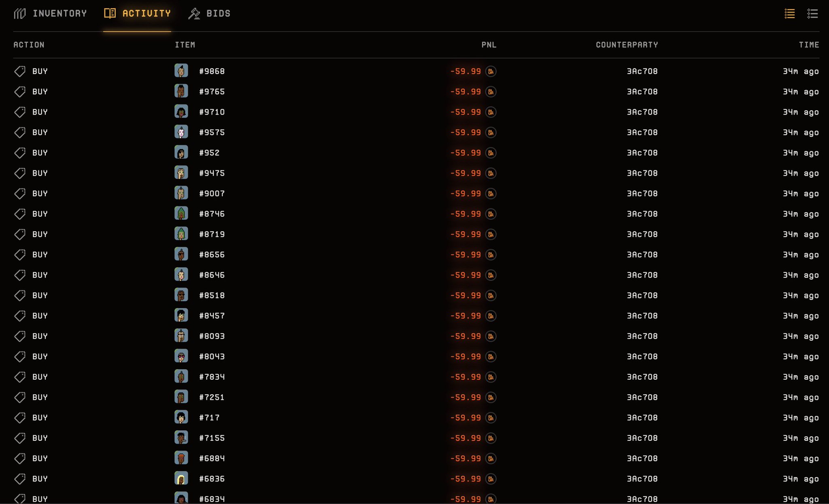Image resolution: width=829 pixels, height=504 pixels.
Task: Click the tag icon in #8746 row
Action: 20,214
